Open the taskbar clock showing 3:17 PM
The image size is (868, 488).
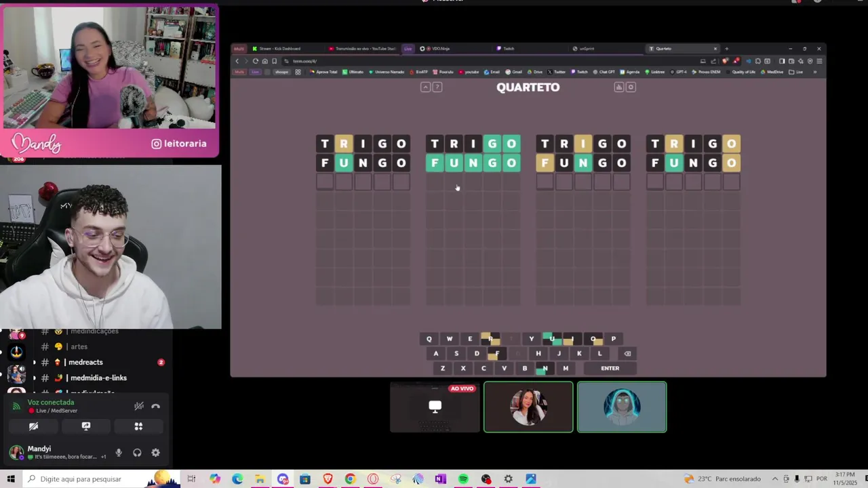844,479
